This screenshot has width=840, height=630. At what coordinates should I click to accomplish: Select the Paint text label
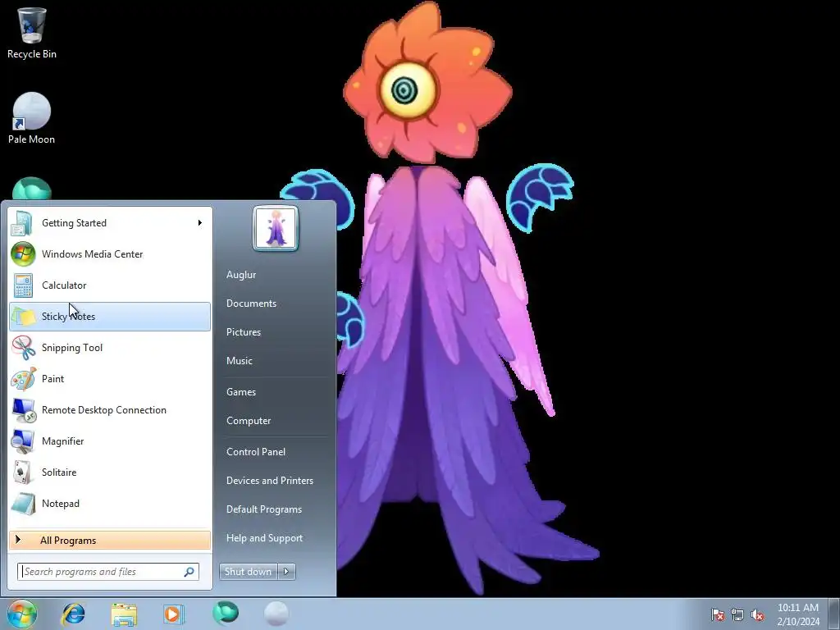click(53, 379)
